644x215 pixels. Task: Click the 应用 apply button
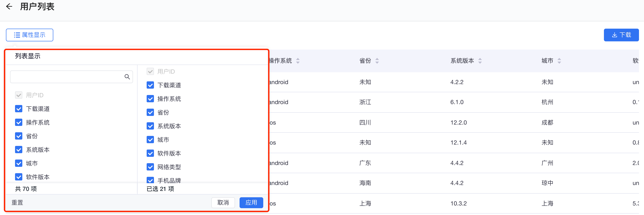tap(251, 202)
